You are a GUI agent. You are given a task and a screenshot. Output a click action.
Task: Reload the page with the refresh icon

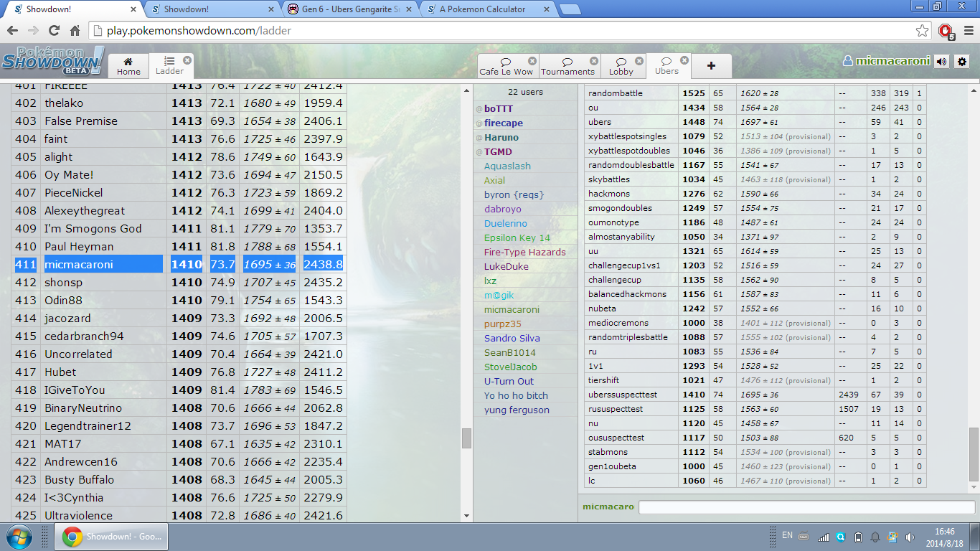[54, 31]
